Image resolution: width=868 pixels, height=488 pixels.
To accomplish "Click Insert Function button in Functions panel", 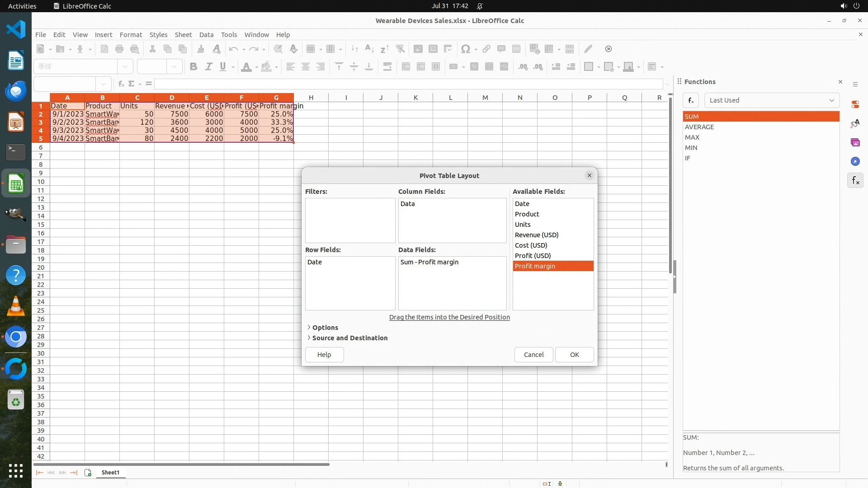I will (691, 100).
